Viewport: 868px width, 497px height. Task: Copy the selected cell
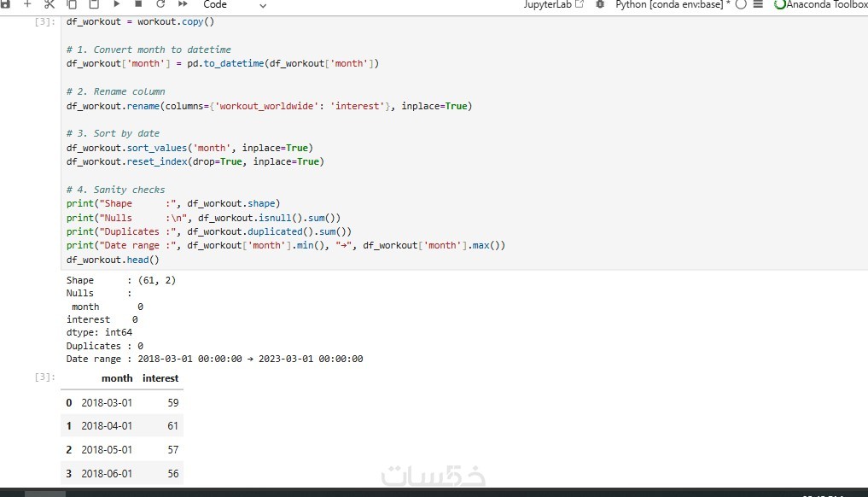pos(72,4)
